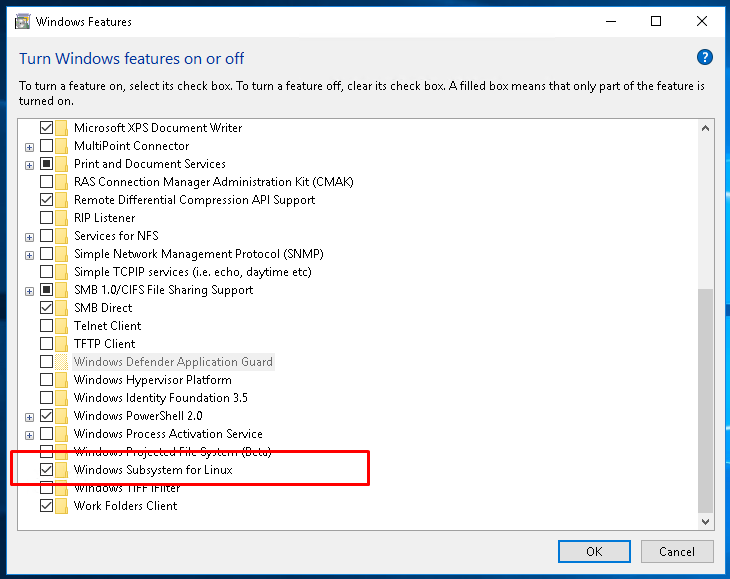This screenshot has height=579, width=730.
Task: Check the RIP Listener checkbox
Action: pyautogui.click(x=46, y=218)
